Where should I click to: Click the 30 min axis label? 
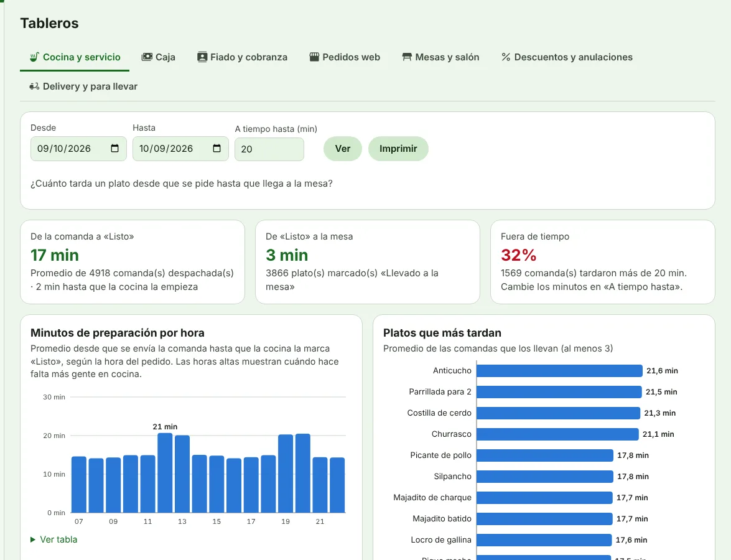(54, 397)
